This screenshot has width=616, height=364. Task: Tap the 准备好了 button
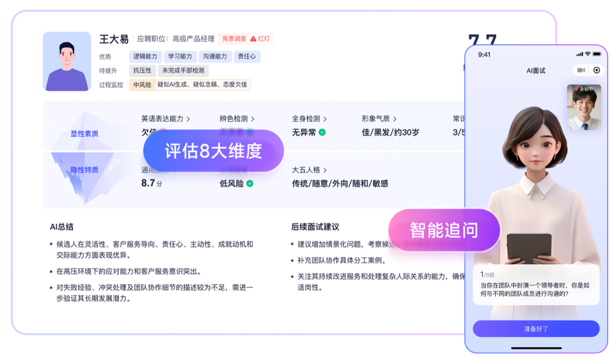point(536,329)
